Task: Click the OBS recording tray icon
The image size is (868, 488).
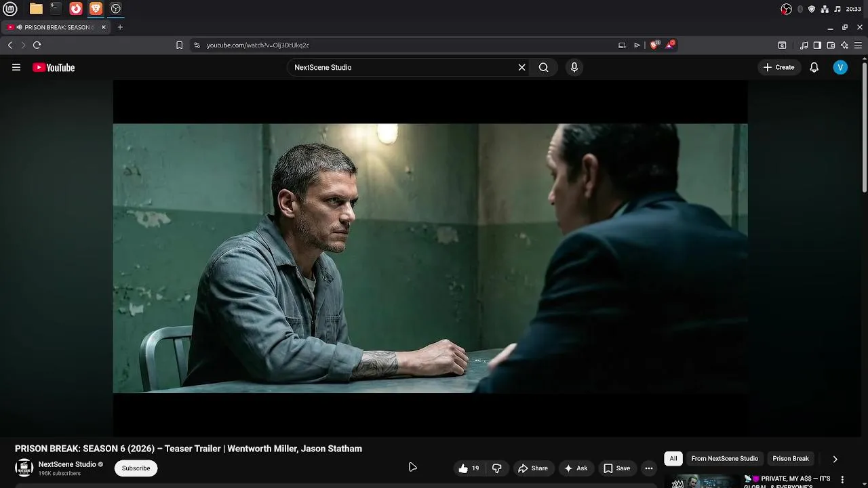Action: coord(786,9)
